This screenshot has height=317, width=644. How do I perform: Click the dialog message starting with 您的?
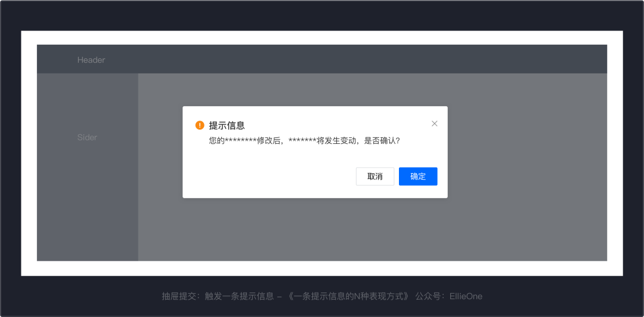(268, 141)
